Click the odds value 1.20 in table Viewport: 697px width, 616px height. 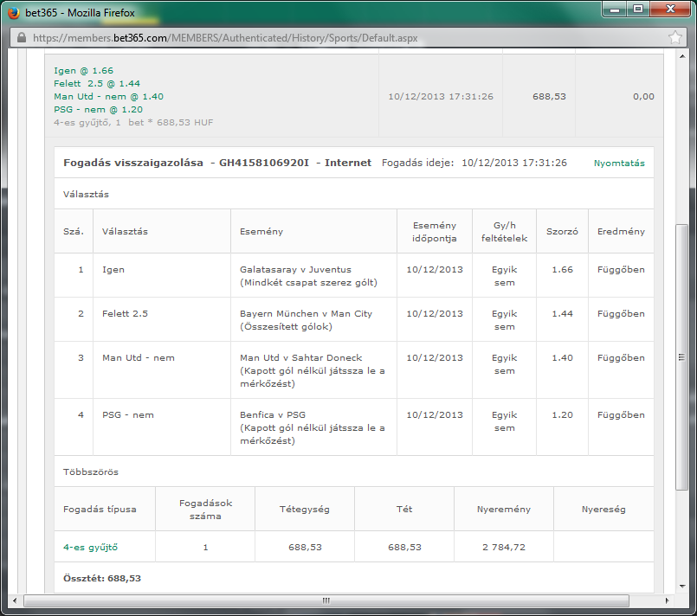pyautogui.click(x=562, y=414)
